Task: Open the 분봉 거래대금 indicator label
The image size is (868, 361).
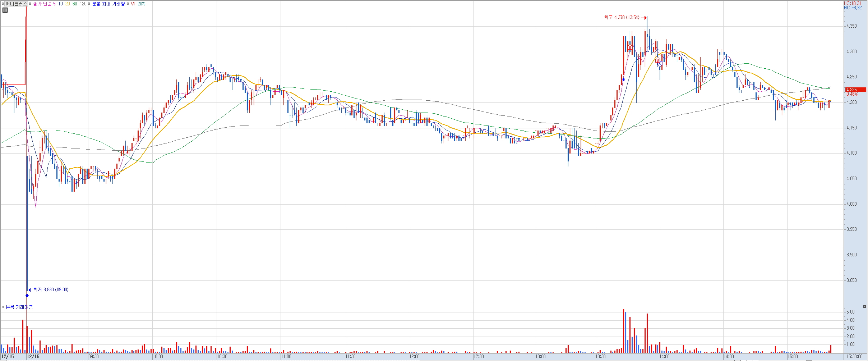Action: pos(19,307)
